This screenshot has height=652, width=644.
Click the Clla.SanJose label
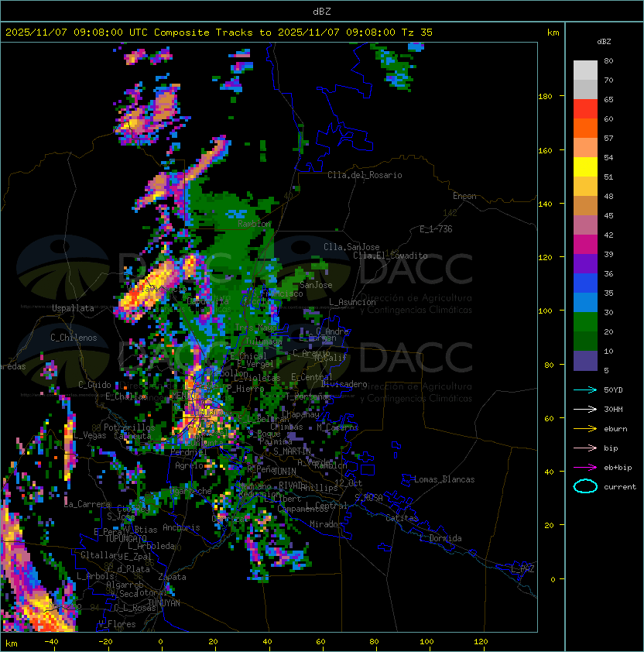351,247
